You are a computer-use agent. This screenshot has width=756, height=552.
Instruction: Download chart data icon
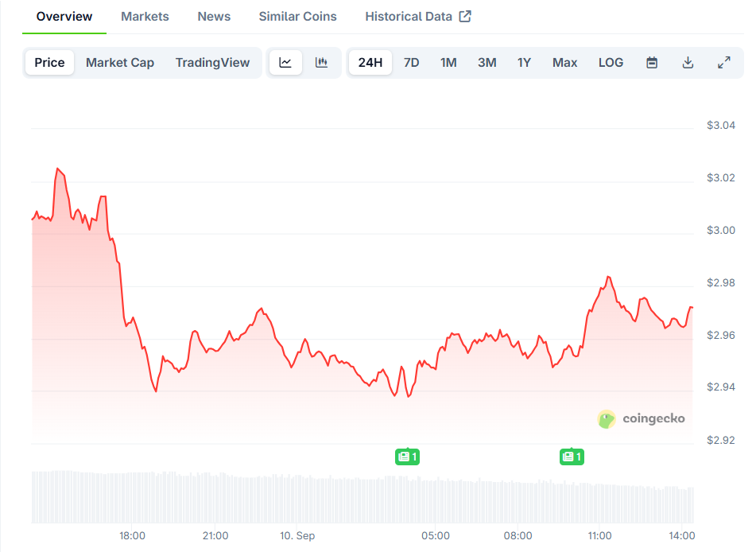pyautogui.click(x=688, y=63)
